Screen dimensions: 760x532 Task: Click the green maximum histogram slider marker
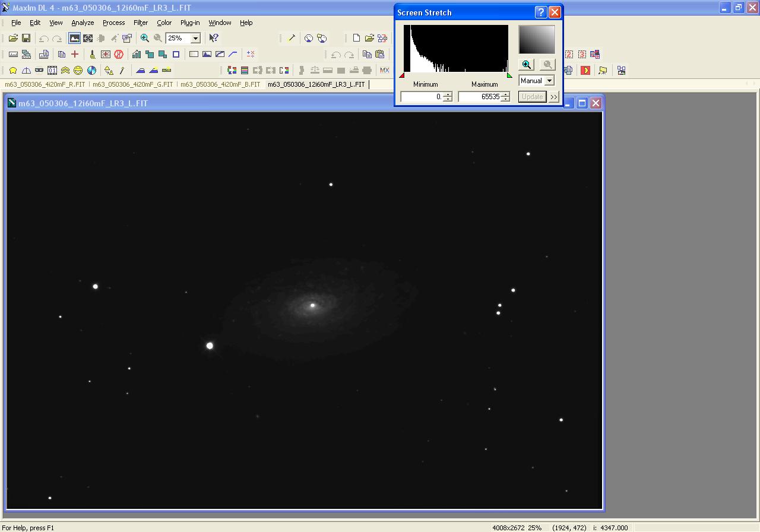pyautogui.click(x=509, y=75)
